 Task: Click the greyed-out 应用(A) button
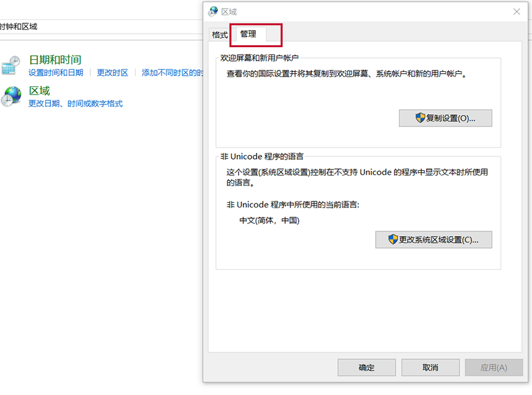pos(493,368)
